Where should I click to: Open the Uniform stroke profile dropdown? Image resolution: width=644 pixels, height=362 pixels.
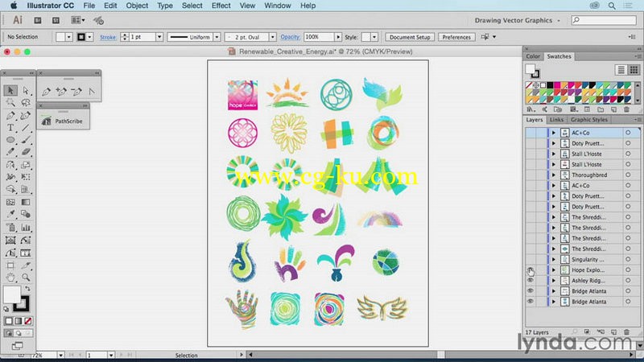pos(217,37)
